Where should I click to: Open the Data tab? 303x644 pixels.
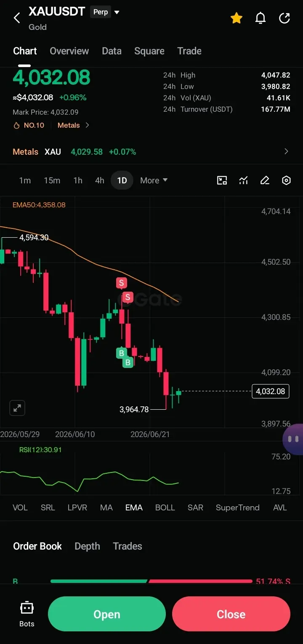point(112,51)
